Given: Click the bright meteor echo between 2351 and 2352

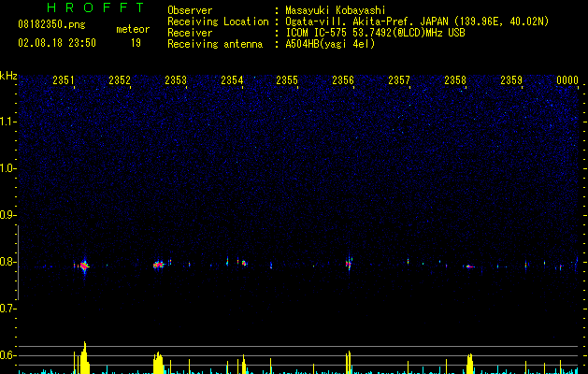Looking at the screenshot, I should 84,266.
